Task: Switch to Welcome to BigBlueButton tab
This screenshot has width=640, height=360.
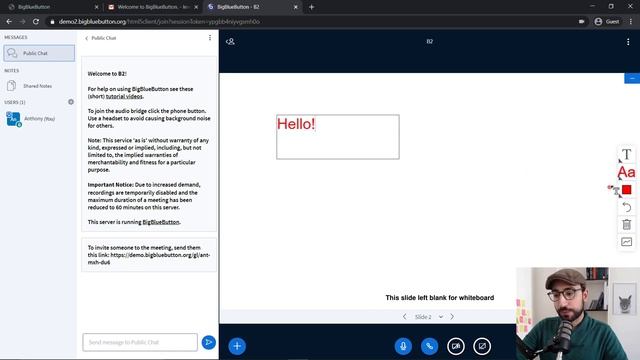Action: [153, 7]
